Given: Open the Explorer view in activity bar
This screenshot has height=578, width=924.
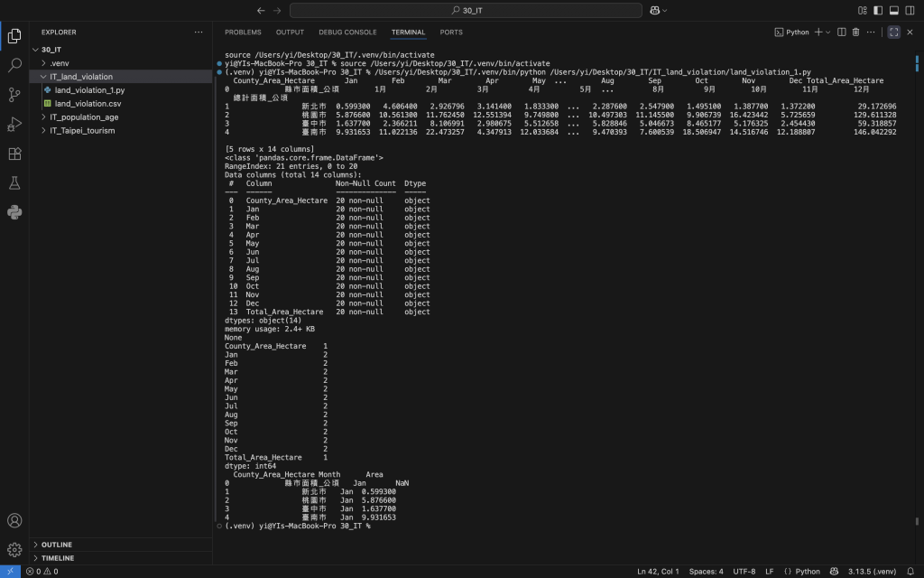Looking at the screenshot, I should 14,36.
